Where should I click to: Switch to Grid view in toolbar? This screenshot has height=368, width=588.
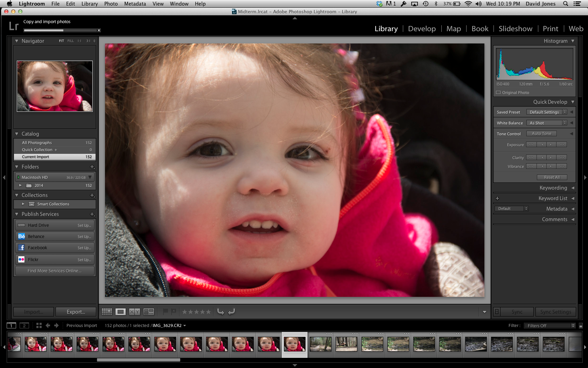[107, 312]
